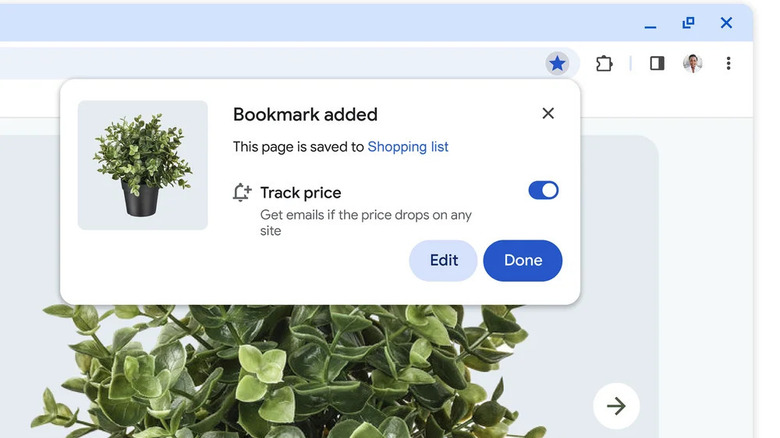Turn off the Track price switch
This screenshot has height=438, width=780.
(x=543, y=190)
